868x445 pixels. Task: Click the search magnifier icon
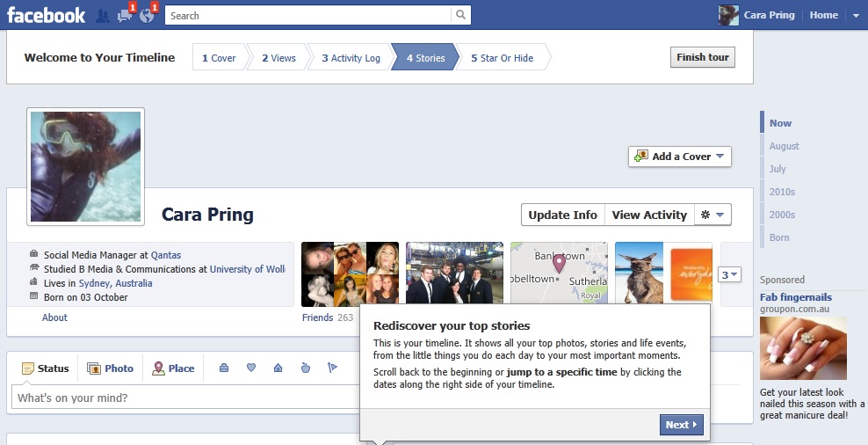(460, 16)
